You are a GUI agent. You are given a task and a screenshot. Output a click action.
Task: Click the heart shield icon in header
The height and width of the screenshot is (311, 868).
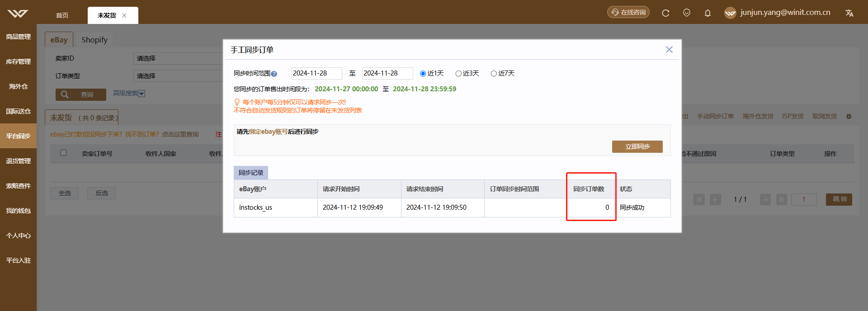[x=687, y=13]
